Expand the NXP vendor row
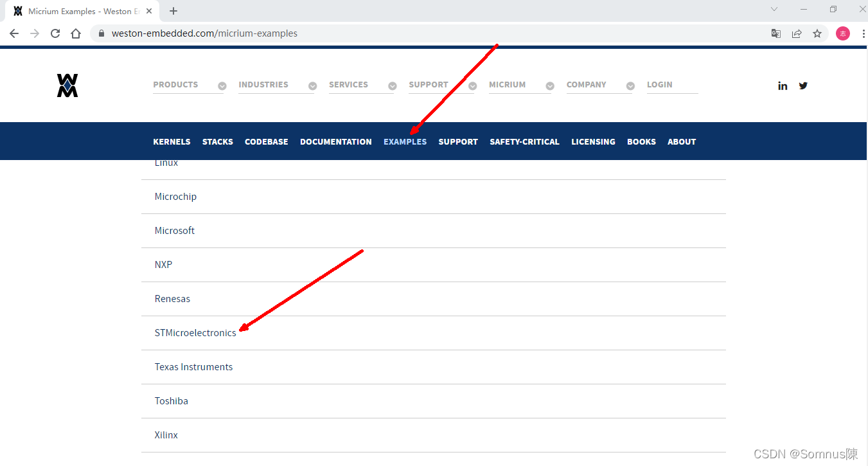This screenshot has height=466, width=868. (x=434, y=265)
